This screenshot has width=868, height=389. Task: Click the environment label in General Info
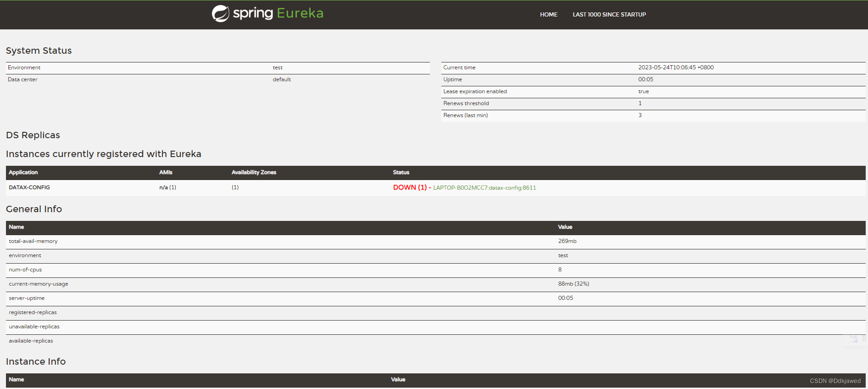(x=25, y=255)
